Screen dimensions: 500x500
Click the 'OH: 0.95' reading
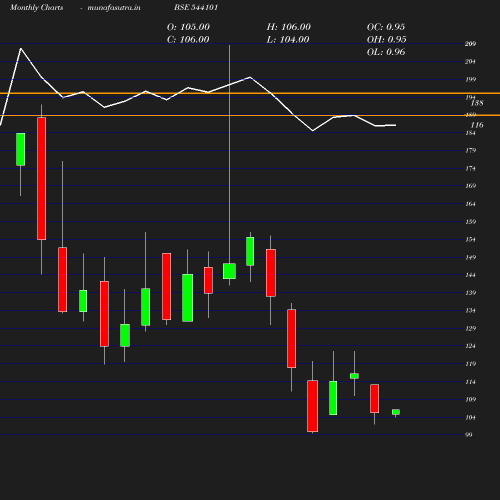[387, 40]
